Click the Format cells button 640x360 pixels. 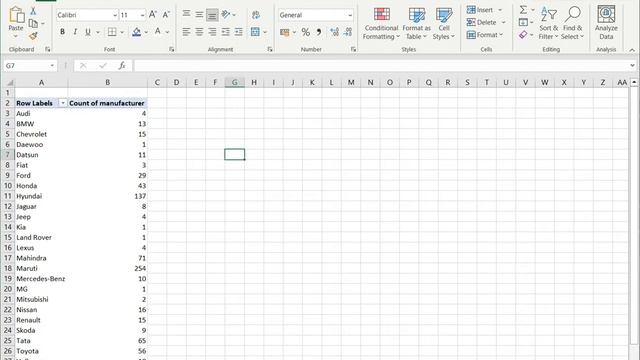click(x=485, y=35)
